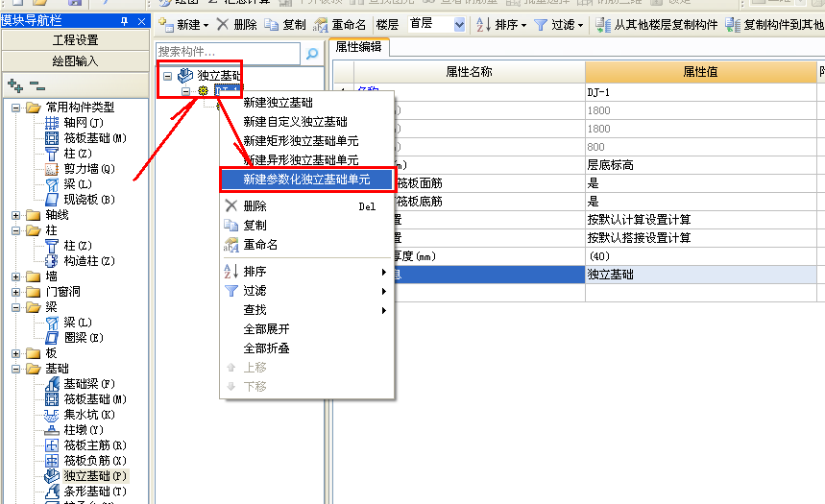Choose 删除 in the context menu
Viewport: 825px width, 504px height.
point(306,206)
